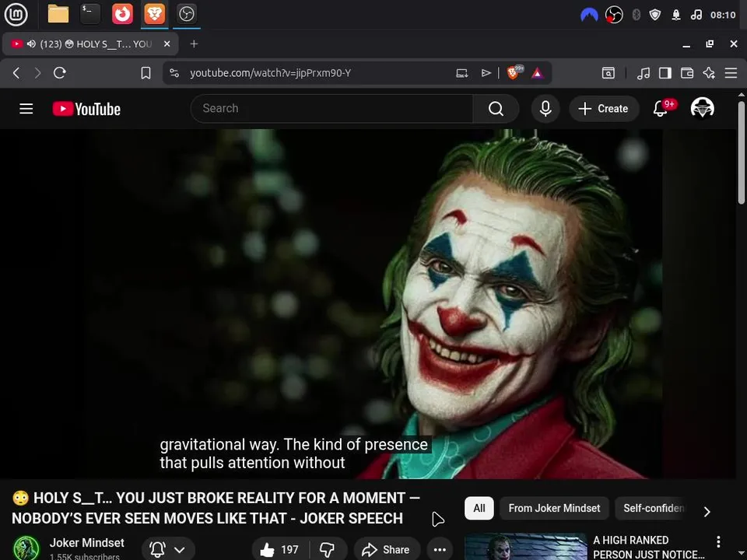Close the YouTube browser tab
This screenshot has height=560, width=747.
(x=167, y=44)
